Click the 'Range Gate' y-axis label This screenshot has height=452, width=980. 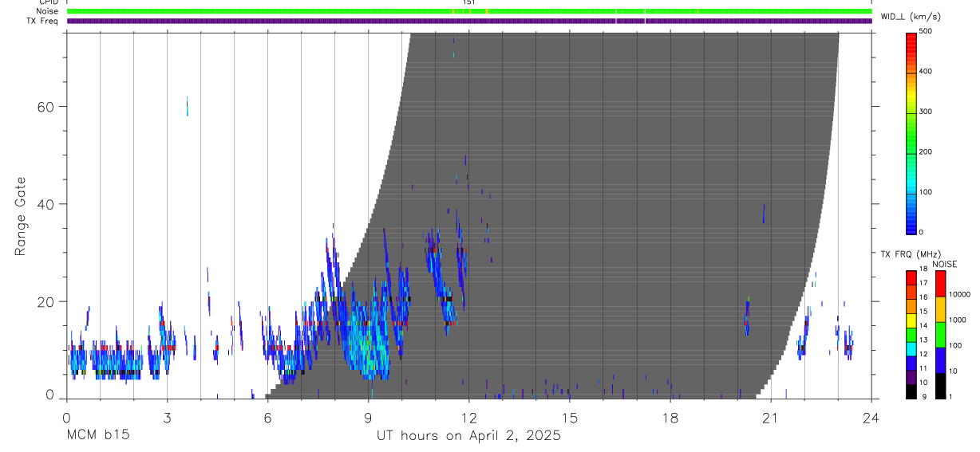pos(22,217)
